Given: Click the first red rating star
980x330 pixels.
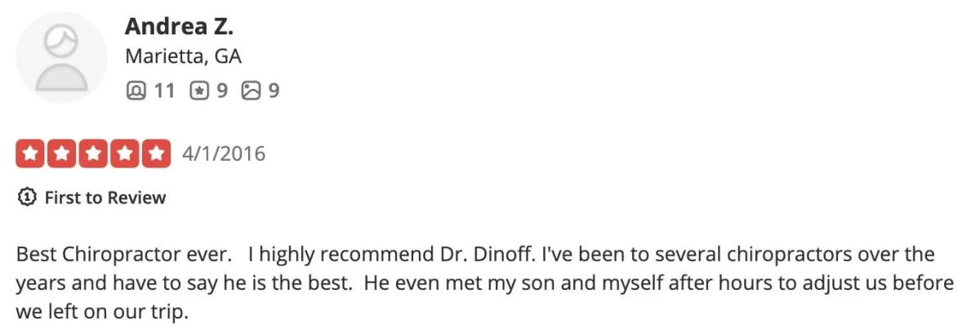Looking at the screenshot, I should (x=30, y=154).
